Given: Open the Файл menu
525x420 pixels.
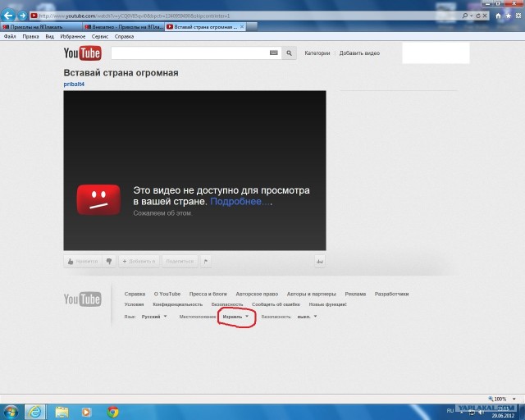Looking at the screenshot, I should coord(10,37).
